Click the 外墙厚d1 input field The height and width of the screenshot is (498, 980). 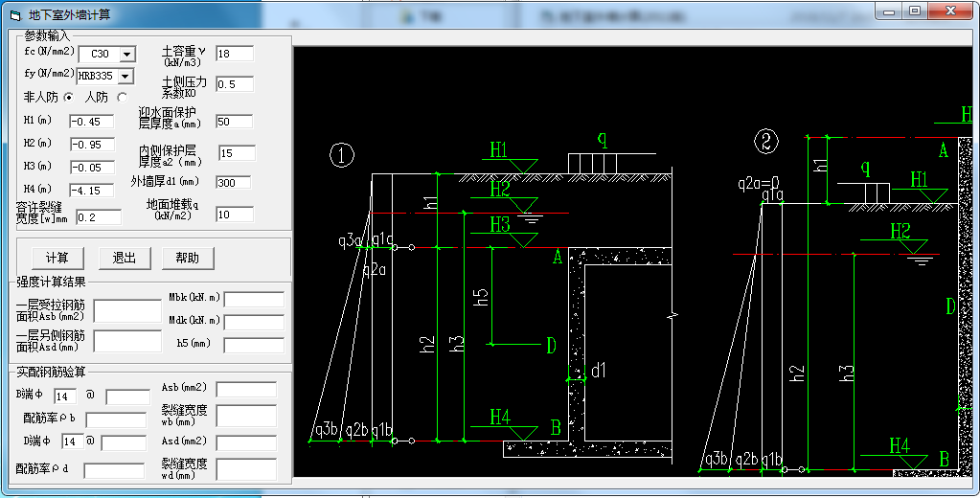[234, 183]
